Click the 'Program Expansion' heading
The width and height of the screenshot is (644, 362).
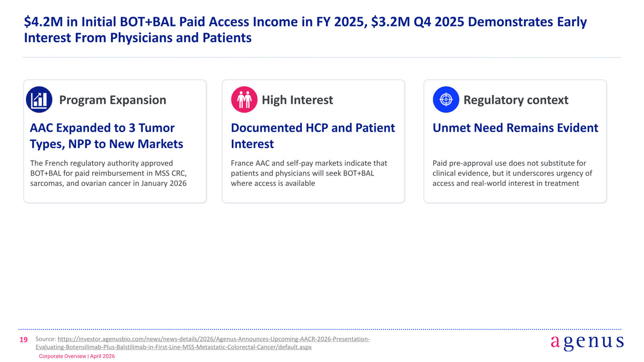[113, 100]
